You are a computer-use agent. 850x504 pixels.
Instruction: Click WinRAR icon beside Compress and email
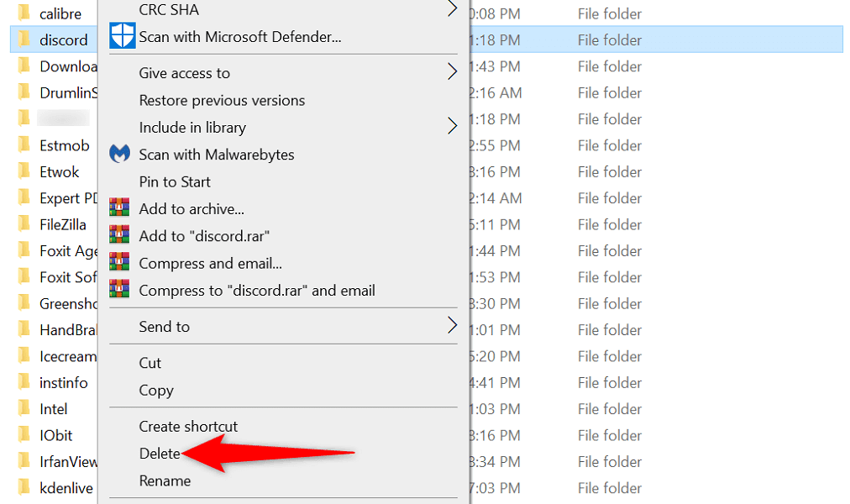click(120, 263)
